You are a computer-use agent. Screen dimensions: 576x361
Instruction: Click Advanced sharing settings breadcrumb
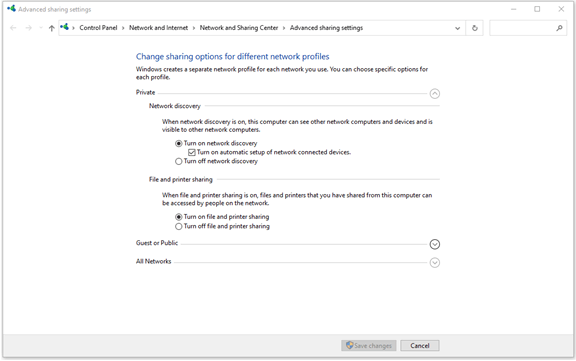click(x=326, y=28)
